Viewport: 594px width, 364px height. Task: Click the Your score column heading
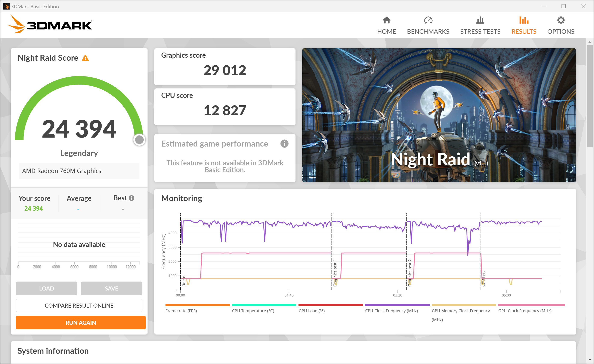[34, 198]
